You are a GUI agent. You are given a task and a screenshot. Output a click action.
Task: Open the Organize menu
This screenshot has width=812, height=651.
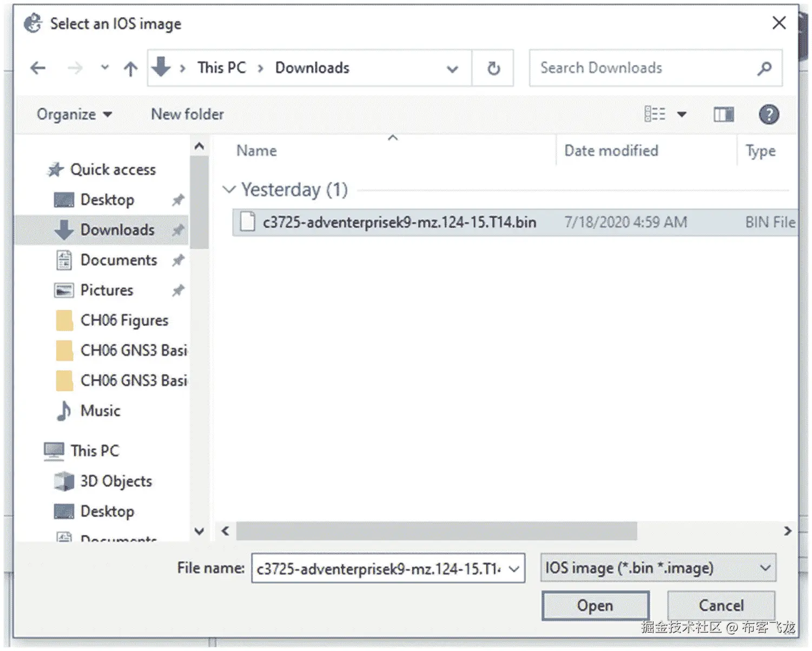(x=74, y=114)
